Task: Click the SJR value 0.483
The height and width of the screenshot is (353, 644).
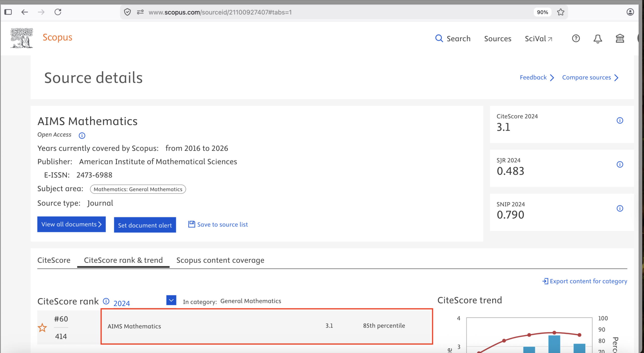Action: point(510,171)
